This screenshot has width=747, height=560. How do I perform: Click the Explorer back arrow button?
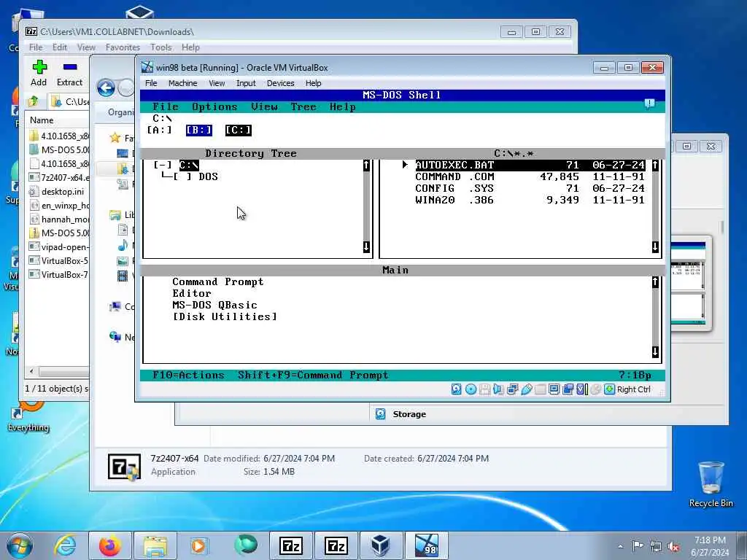point(107,88)
